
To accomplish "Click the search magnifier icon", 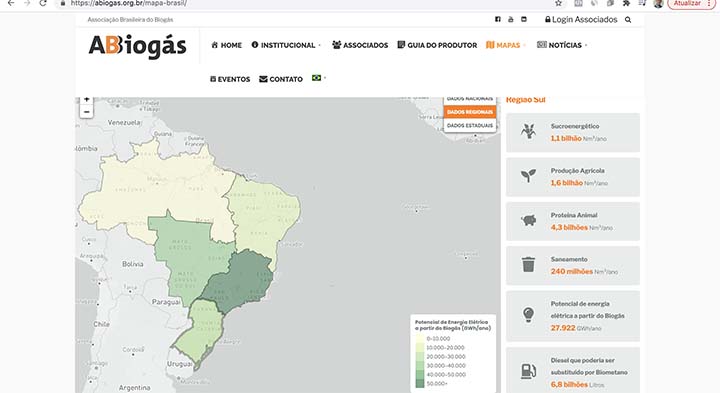I will 628,20.
